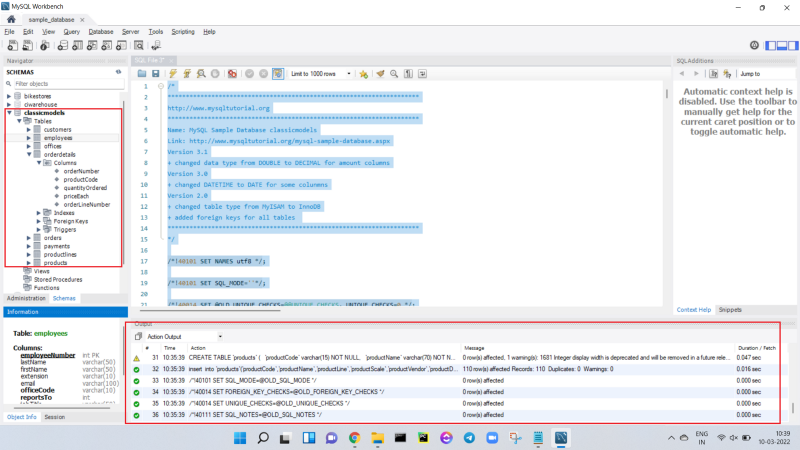Image resolution: width=800 pixels, height=450 pixels.
Task: Toggle invisible characters icon
Action: click(408, 73)
